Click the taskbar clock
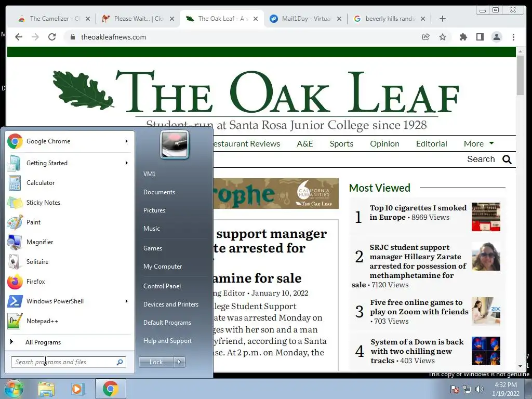This screenshot has height=399, width=532. tap(506, 389)
